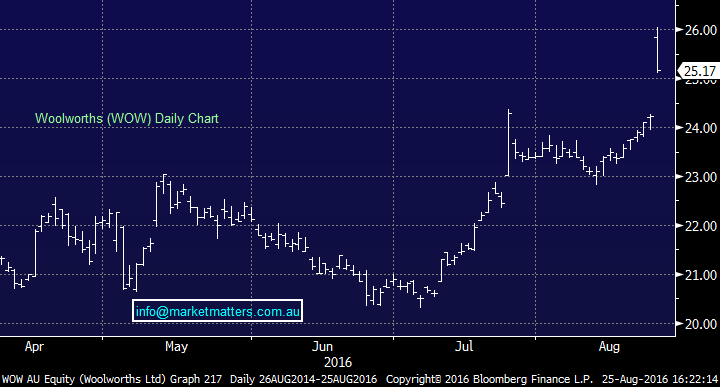720x387 pixels.
Task: Click the 2016 year label
Action: click(x=338, y=363)
